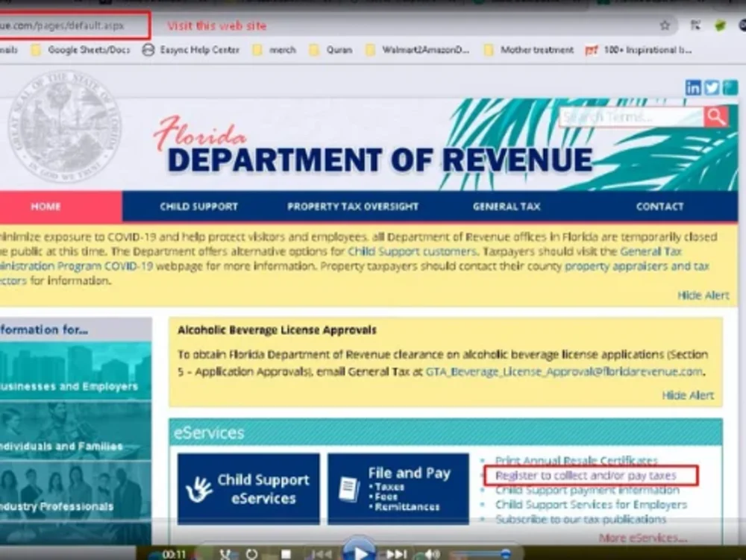Adjust the media player volume slider
The image size is (746, 560).
tap(480, 554)
